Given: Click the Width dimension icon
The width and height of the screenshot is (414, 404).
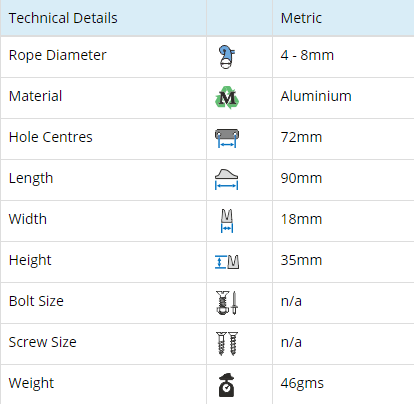Looking at the screenshot, I should 227,221.
